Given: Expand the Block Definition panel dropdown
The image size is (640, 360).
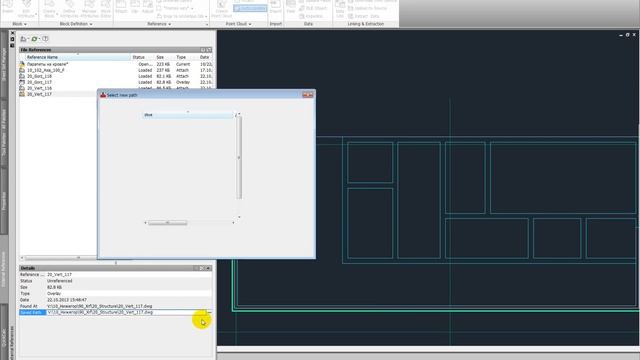Looking at the screenshot, I should (x=76, y=24).
